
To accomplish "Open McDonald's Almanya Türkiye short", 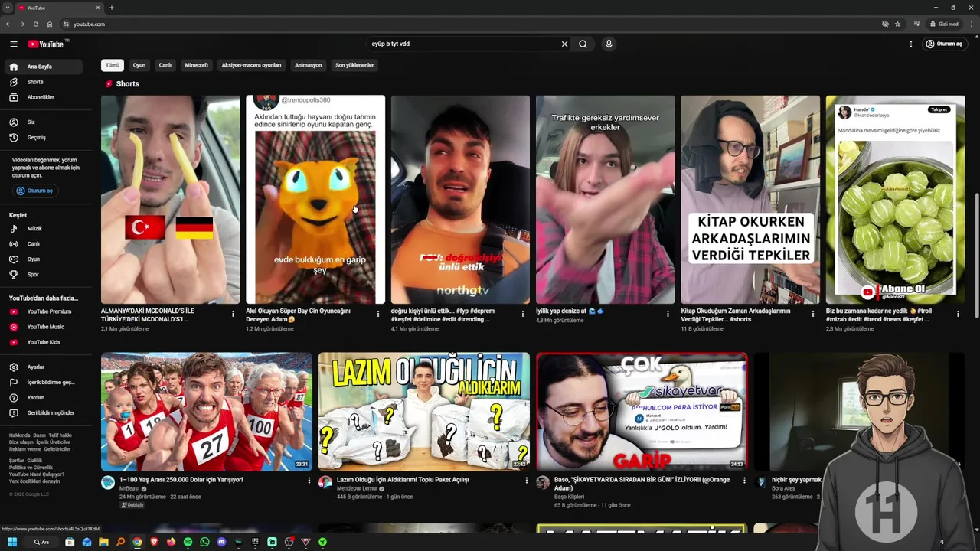I will (170, 200).
